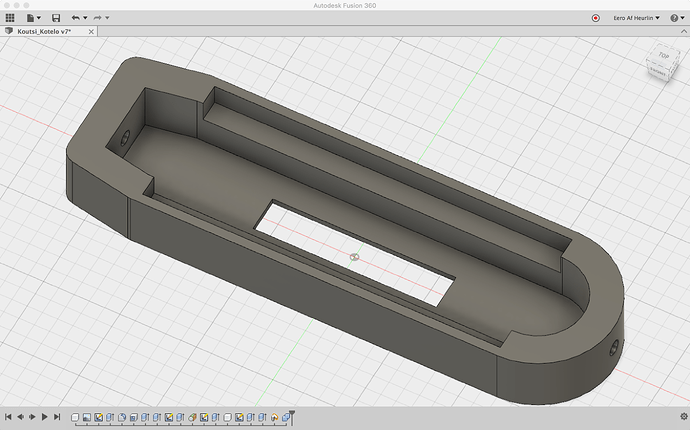Click the Save icon in toolbar
Screen dimensions: 690x430
pyautogui.click(x=56, y=18)
